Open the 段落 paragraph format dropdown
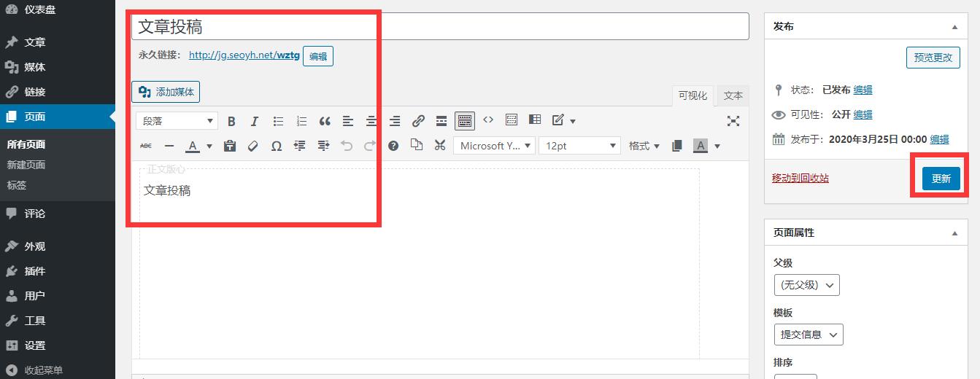This screenshot has height=379, width=980. point(177,121)
